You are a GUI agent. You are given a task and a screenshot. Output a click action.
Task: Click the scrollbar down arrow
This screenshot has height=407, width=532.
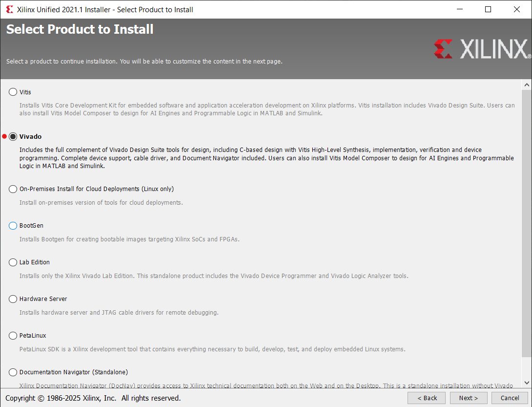click(x=527, y=383)
